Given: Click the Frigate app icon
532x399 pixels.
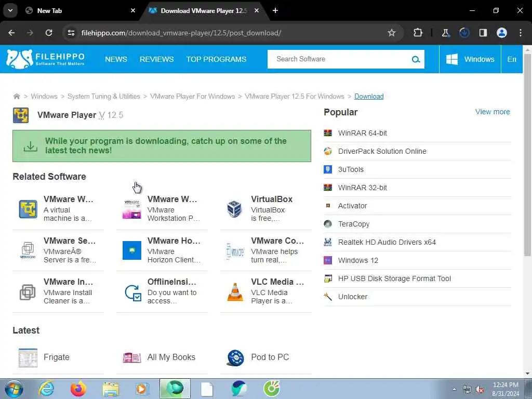Looking at the screenshot, I should pyautogui.click(x=28, y=357).
